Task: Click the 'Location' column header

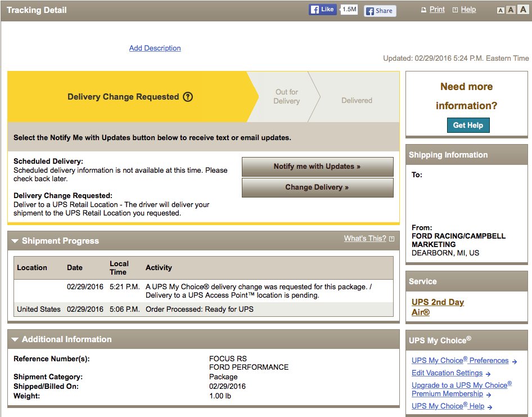Action: click(32, 267)
